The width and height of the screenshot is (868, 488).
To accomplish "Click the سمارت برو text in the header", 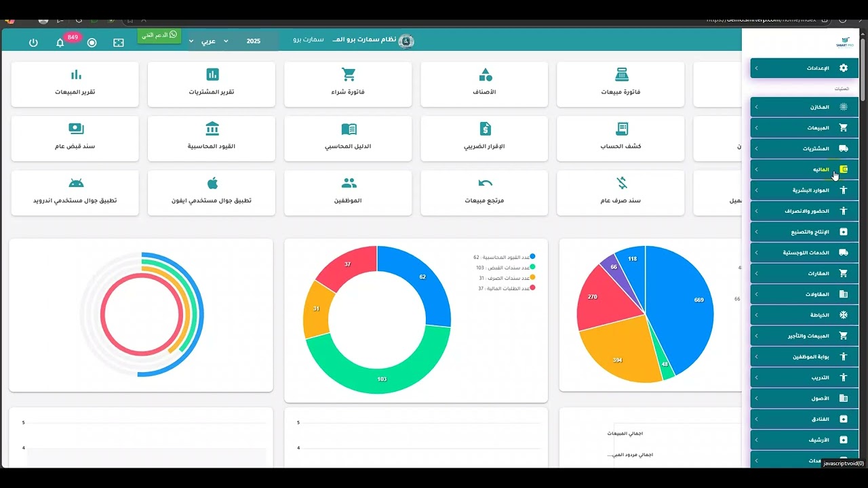I will click(x=309, y=41).
